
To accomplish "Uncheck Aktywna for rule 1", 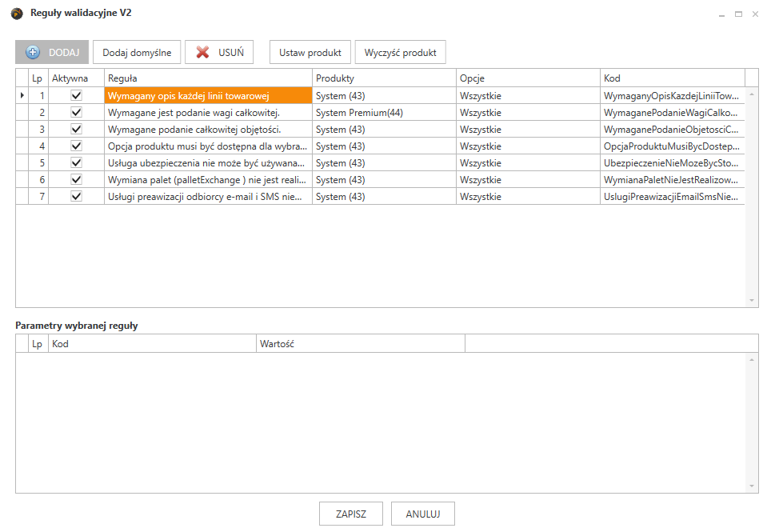I will coord(76,95).
